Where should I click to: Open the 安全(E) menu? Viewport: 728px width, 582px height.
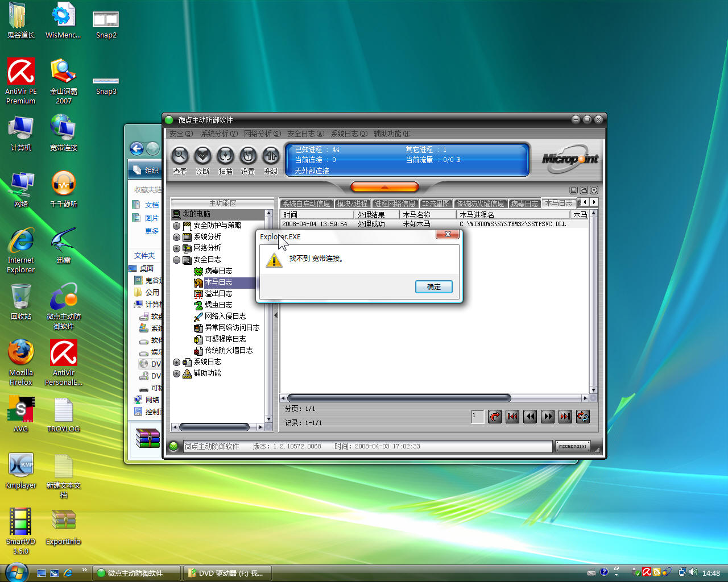[x=181, y=134]
